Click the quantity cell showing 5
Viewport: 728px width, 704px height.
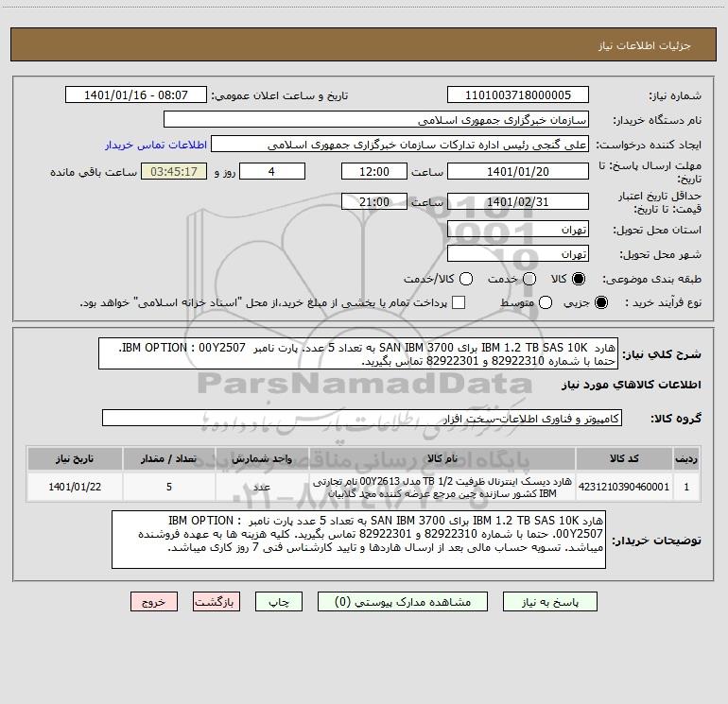tap(169, 487)
